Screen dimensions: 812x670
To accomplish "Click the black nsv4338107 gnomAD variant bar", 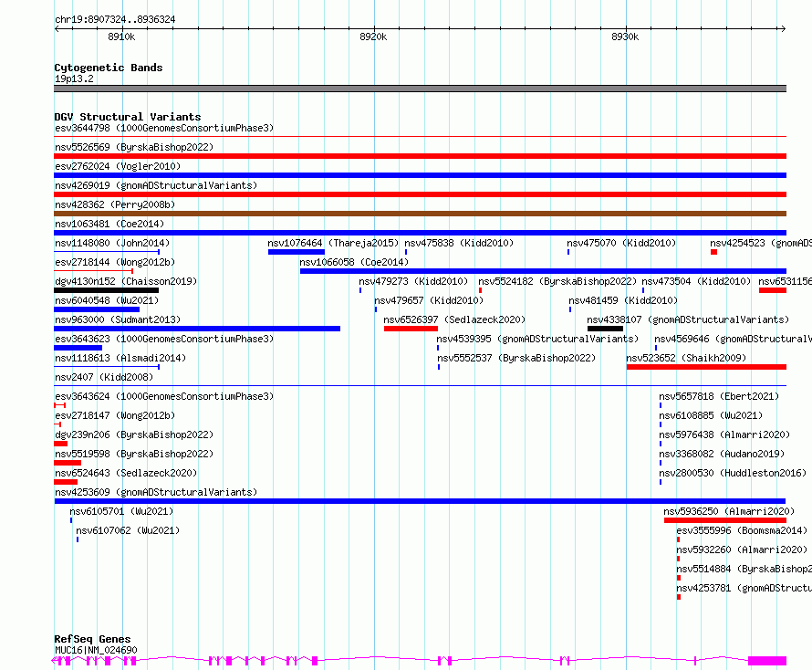I will tap(605, 329).
